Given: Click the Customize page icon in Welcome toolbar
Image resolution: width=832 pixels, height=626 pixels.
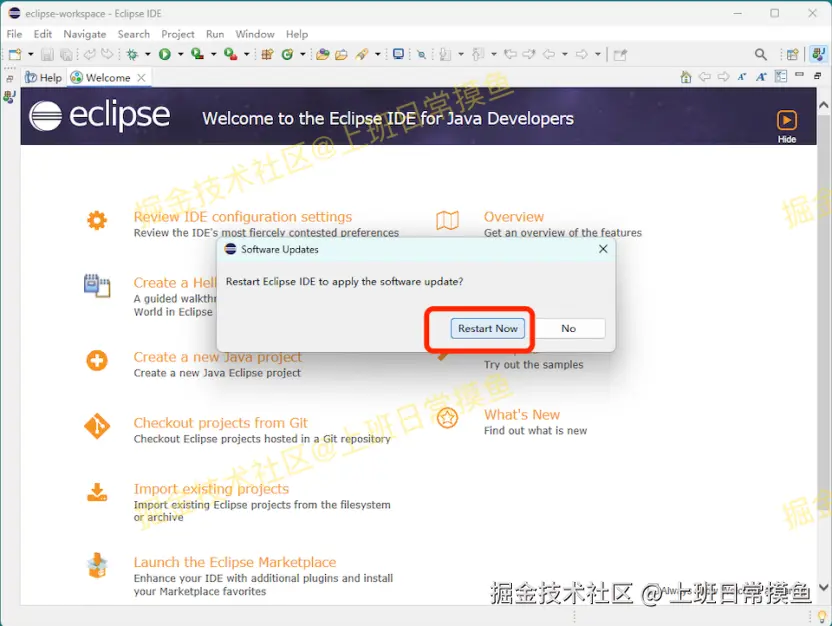Looking at the screenshot, I should [781, 76].
